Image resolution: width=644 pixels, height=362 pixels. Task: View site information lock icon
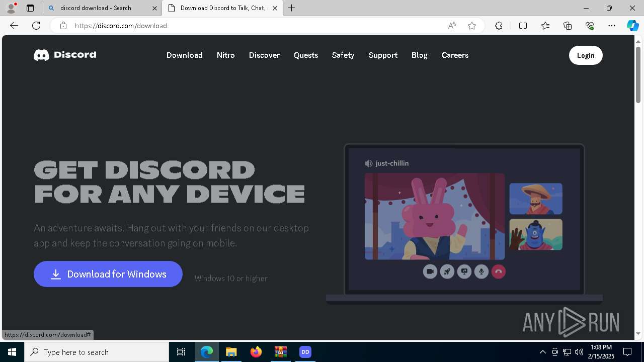63,26
